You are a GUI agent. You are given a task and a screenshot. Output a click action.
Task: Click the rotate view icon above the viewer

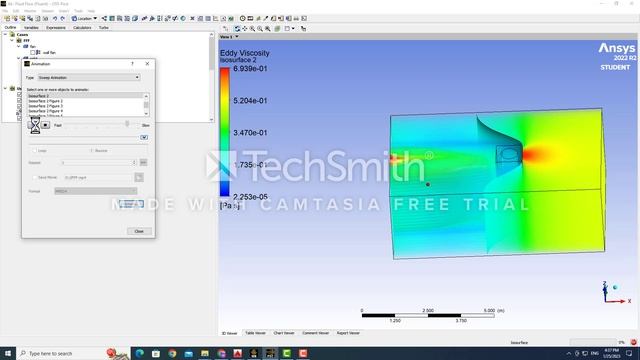point(237,29)
